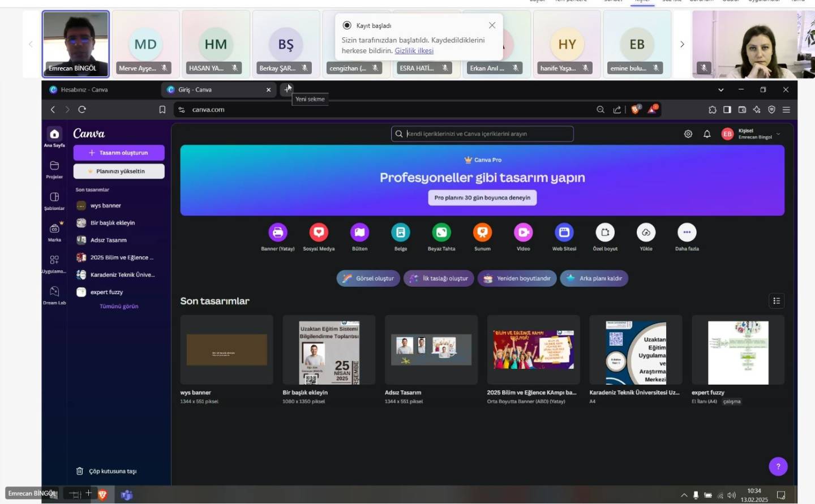Select Banner (Yatay) design type
Viewport: 815px width, 504px height.
tap(278, 232)
